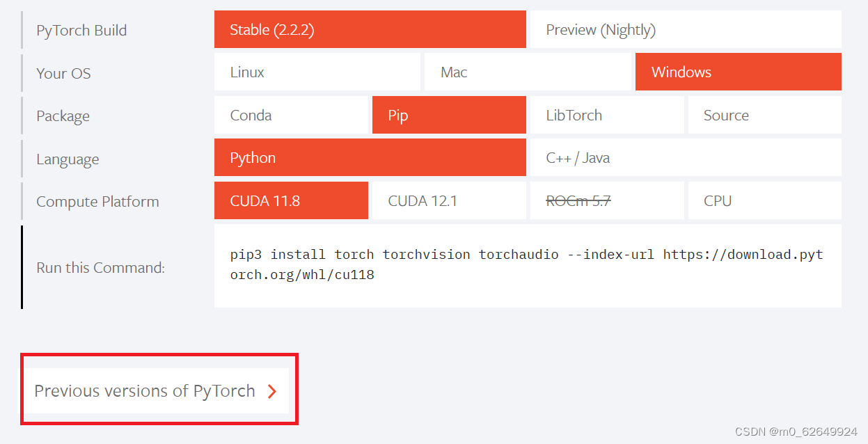Select the Pip package option
Viewport: 868px width, 444px height.
449,115
